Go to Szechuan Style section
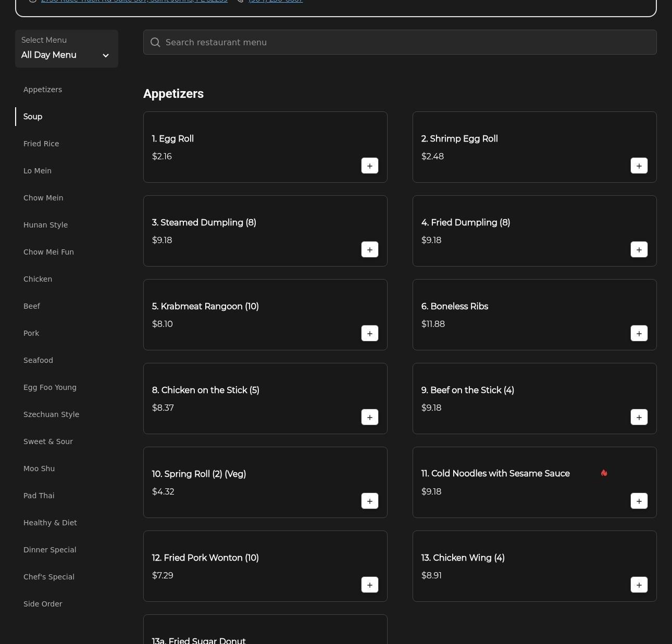The image size is (672, 644). [51, 414]
